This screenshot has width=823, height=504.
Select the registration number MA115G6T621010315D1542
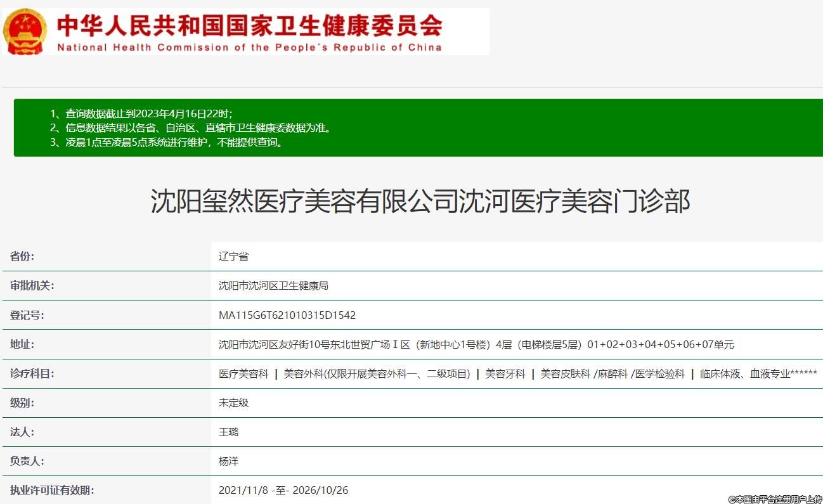tap(287, 315)
